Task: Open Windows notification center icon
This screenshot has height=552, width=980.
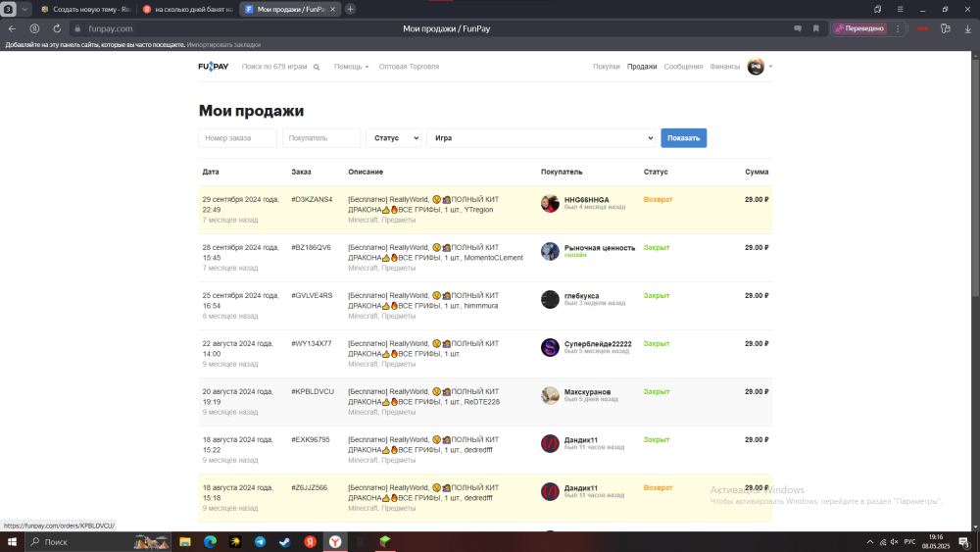Action: pos(963,542)
